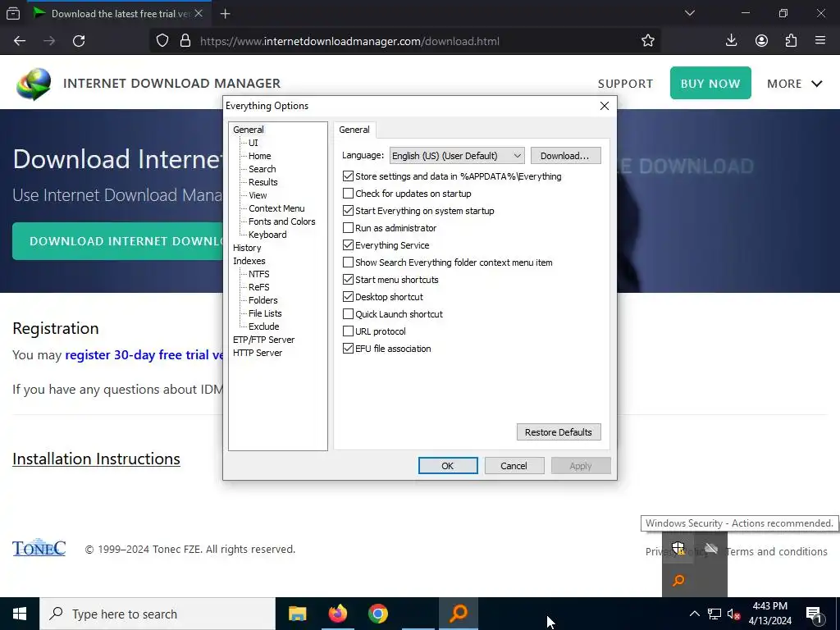840x630 pixels.
Task: Click the Firefox View icon
Action: click(x=13, y=13)
